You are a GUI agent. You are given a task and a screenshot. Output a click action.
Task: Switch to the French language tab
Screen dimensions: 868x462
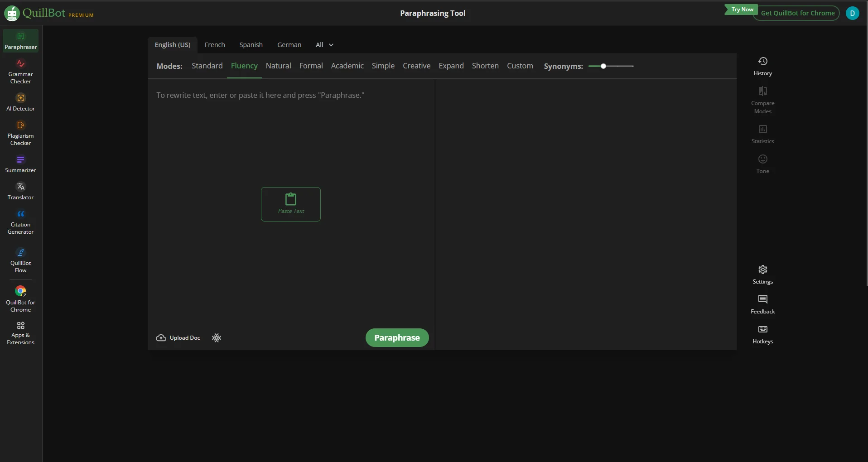click(x=215, y=45)
